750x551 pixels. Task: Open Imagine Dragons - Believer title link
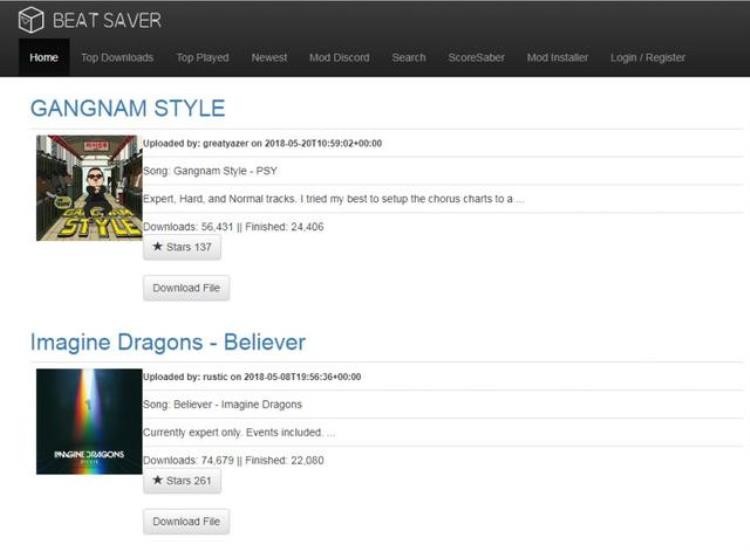[x=167, y=342]
